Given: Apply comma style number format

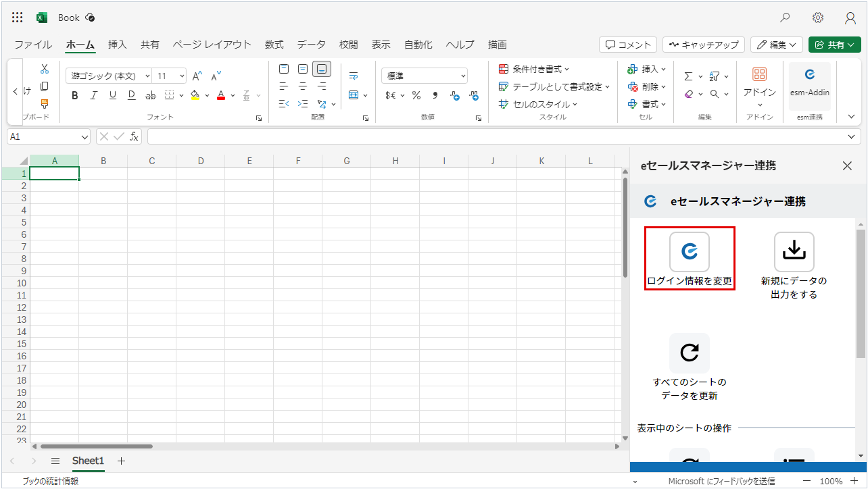Looking at the screenshot, I should pyautogui.click(x=435, y=95).
